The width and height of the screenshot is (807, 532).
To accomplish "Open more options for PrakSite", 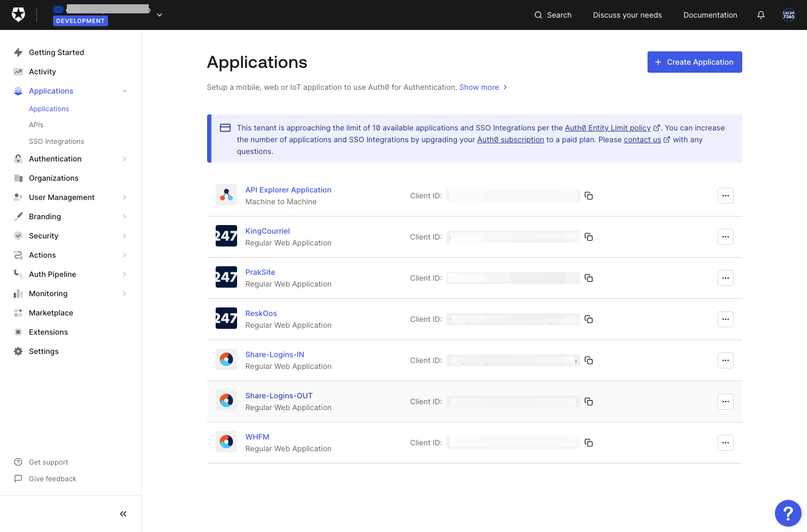I will coord(726,278).
